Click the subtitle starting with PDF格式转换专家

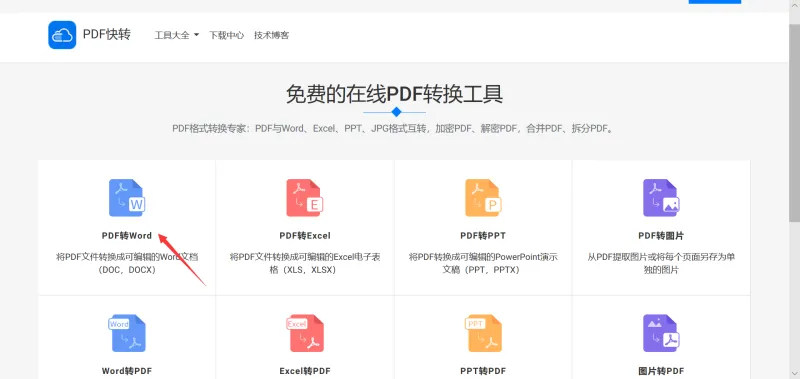[x=394, y=129]
